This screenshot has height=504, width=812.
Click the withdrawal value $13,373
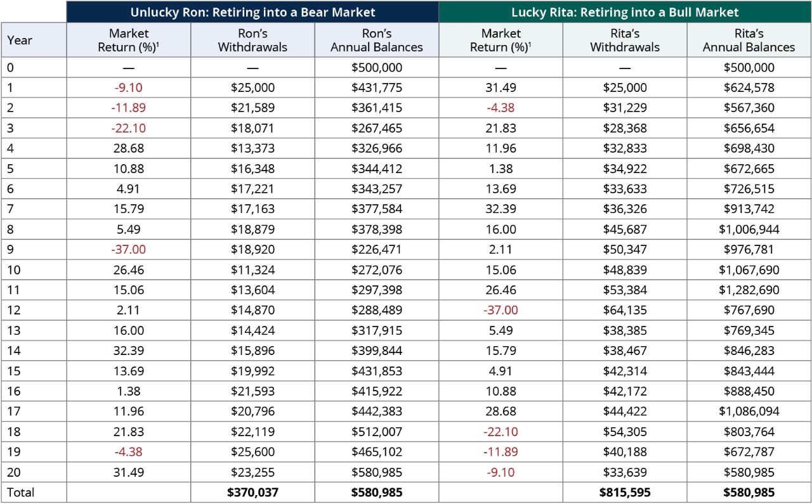pyautogui.click(x=252, y=148)
